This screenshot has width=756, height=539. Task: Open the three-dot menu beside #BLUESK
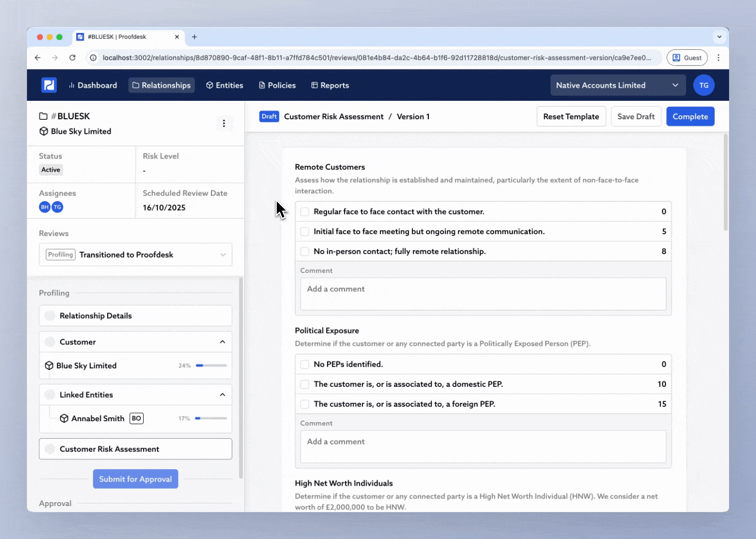pos(224,123)
